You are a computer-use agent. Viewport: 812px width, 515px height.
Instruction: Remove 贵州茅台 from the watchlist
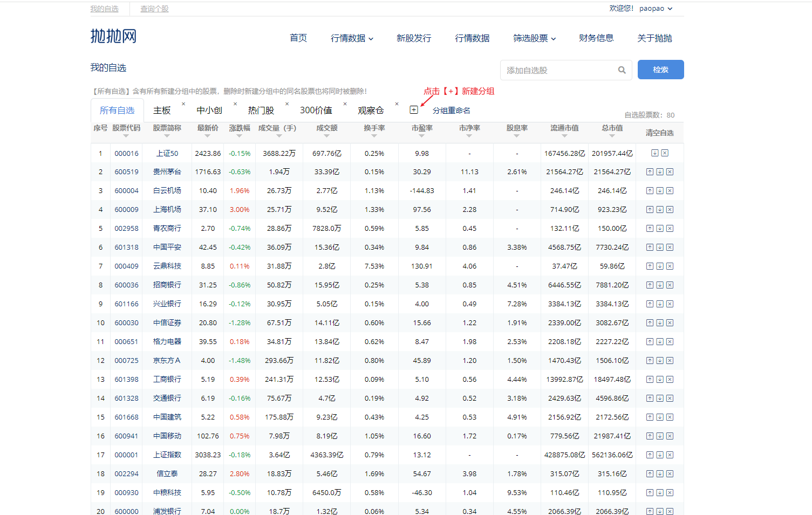[670, 172]
